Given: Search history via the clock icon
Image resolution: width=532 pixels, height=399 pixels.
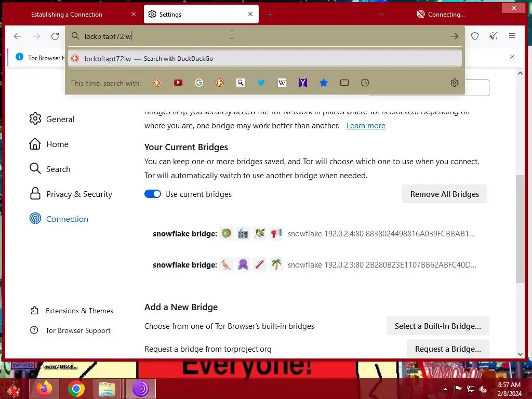Looking at the screenshot, I should (365, 83).
